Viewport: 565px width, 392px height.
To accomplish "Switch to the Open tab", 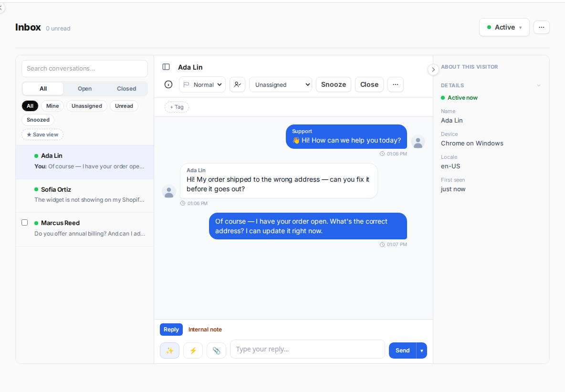I will [84, 89].
